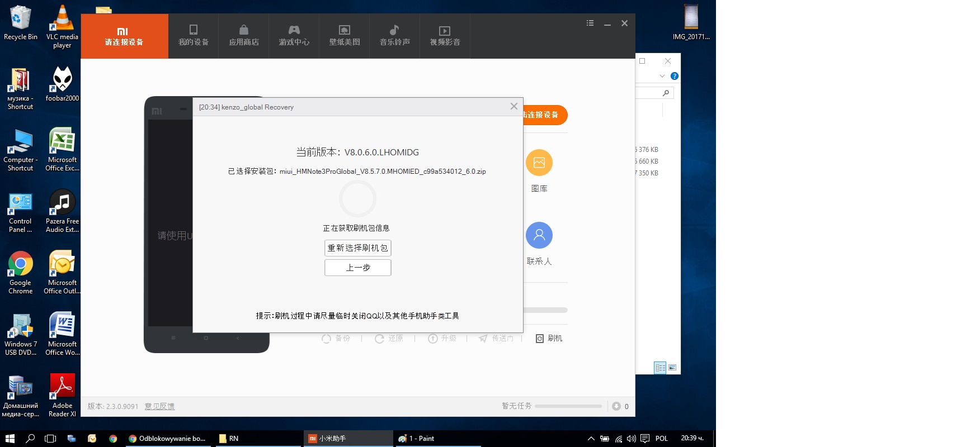980x447 pixels.
Task: Open the Mi Assistant list menu icon
Action: (x=590, y=23)
